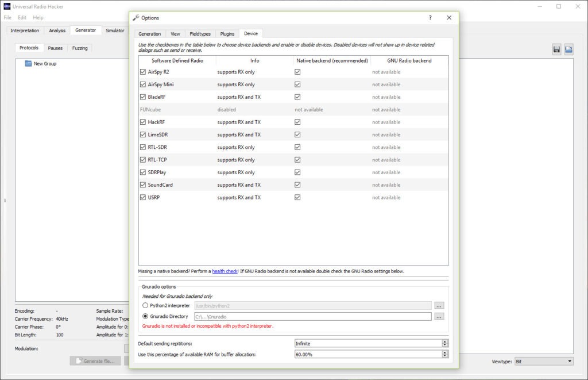The height and width of the screenshot is (380, 588).
Task: Click the wrench icon in Options title
Action: coord(136,18)
